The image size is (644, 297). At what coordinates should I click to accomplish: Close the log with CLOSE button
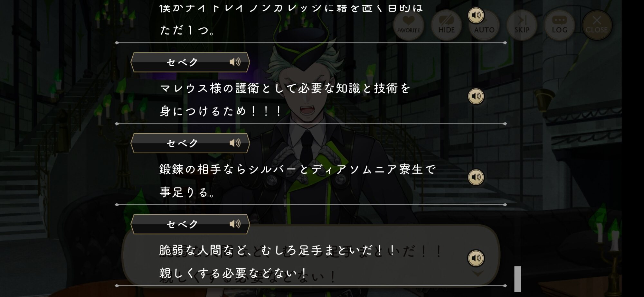(x=597, y=25)
